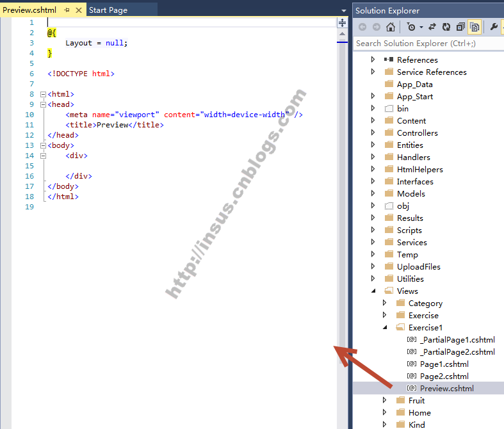Click the Properties wrench icon
The image size is (504, 429).
click(x=494, y=27)
